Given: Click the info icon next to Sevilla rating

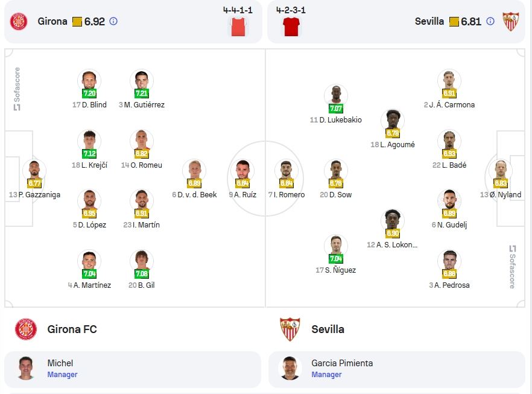Looking at the screenshot, I should point(490,21).
